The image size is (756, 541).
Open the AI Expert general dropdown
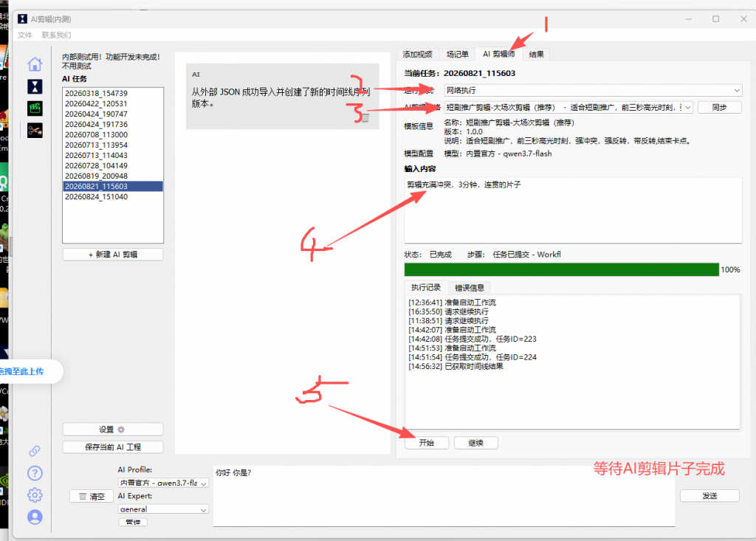[x=163, y=509]
